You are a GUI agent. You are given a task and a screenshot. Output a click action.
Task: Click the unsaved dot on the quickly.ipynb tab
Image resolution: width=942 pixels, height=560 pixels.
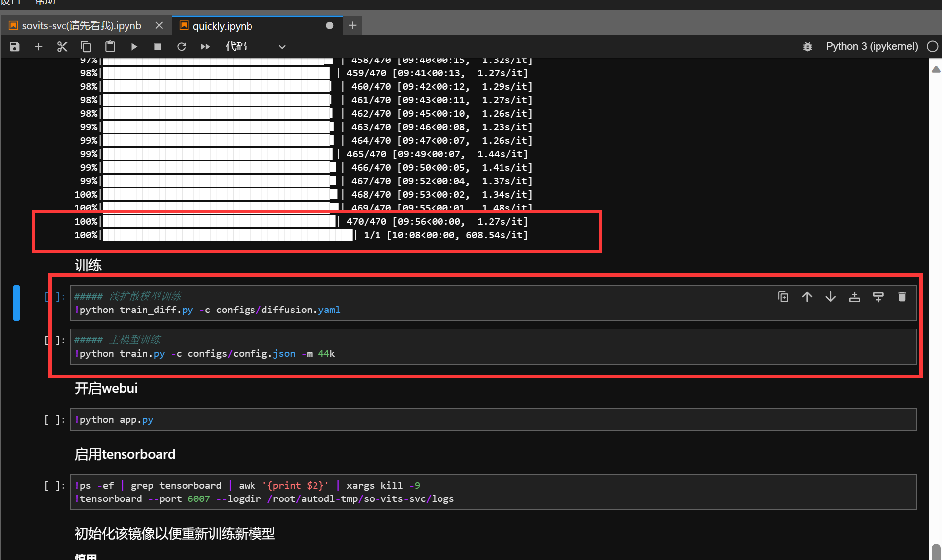click(330, 26)
